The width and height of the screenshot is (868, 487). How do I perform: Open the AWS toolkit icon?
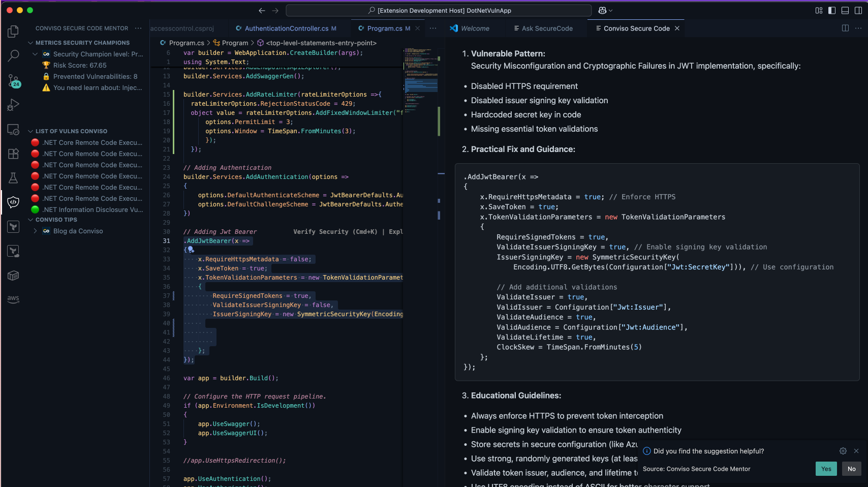pyautogui.click(x=13, y=299)
